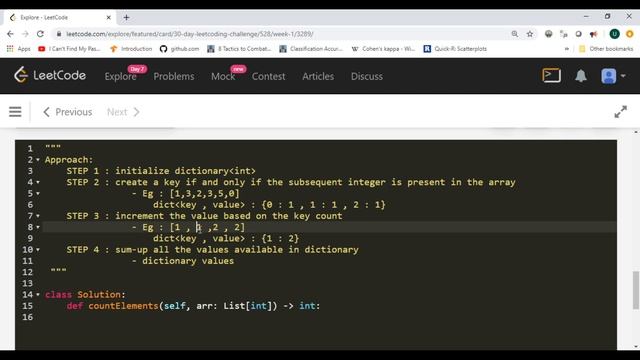Open the Apps bookmarks shortcut

pos(19,49)
